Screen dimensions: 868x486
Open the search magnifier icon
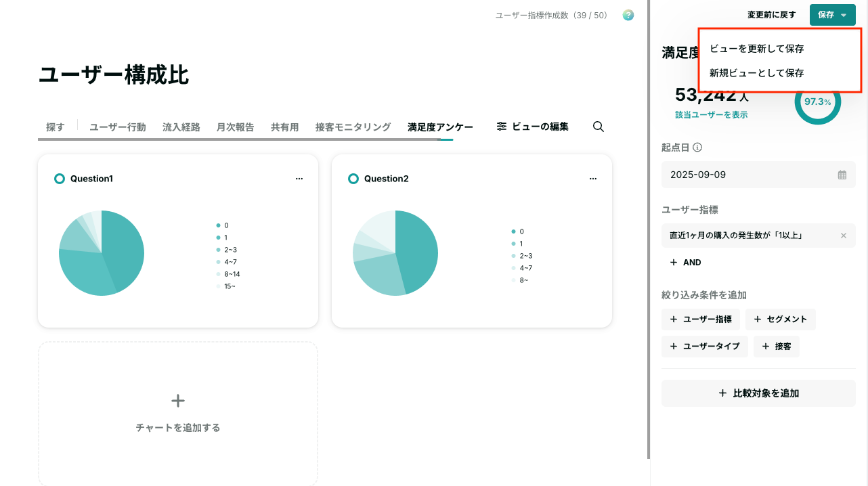599,127
